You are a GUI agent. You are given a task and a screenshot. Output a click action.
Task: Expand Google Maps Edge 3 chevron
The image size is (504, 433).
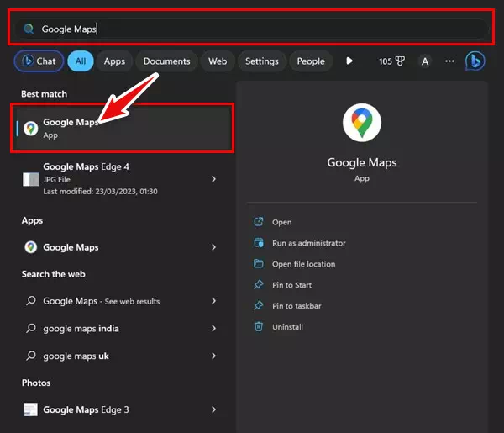(x=213, y=409)
